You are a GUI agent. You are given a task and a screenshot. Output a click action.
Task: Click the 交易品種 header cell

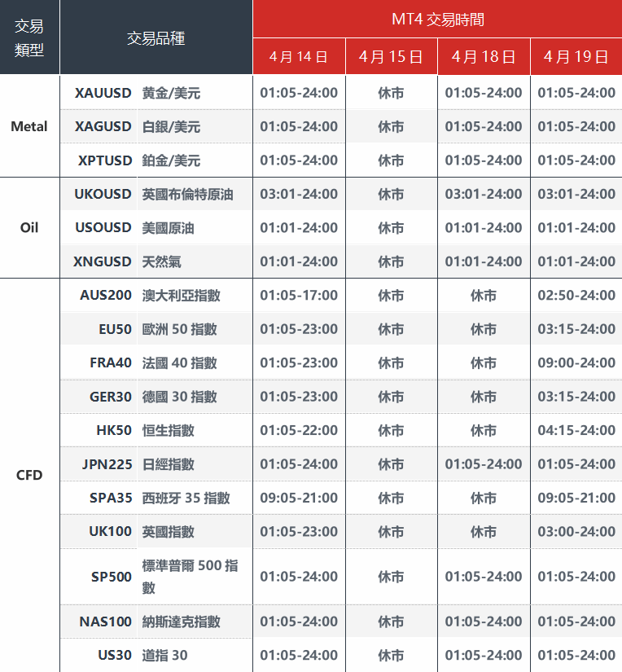point(156,37)
